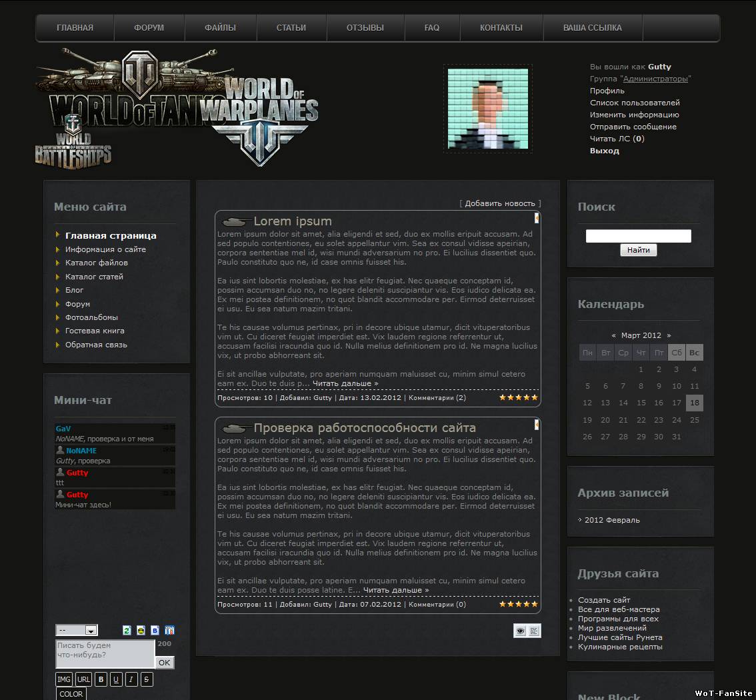Click the edit marker on Lorem ipsum post
Screen dimensions: 756x700
pyautogui.click(x=537, y=218)
